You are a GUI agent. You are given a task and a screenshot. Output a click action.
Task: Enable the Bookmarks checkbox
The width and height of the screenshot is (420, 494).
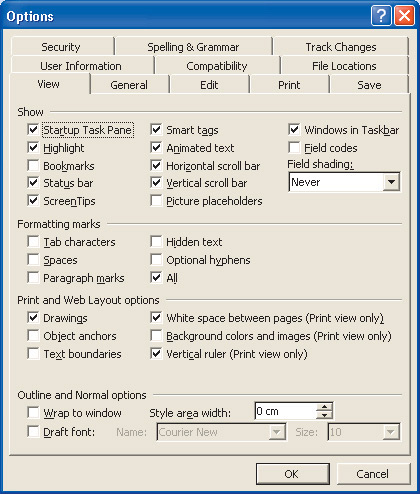(x=33, y=165)
